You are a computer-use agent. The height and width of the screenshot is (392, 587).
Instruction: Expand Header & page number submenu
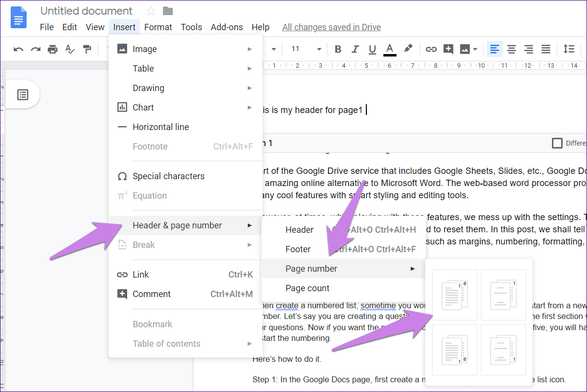click(186, 225)
